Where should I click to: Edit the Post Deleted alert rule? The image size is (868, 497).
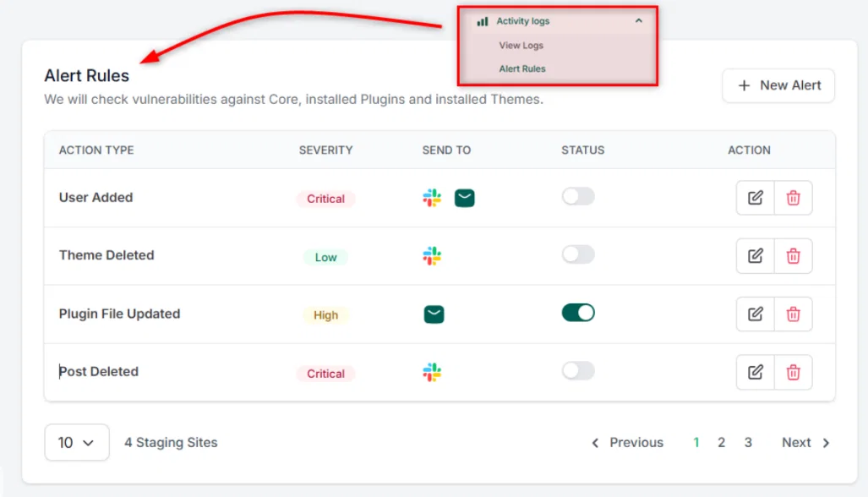755,372
